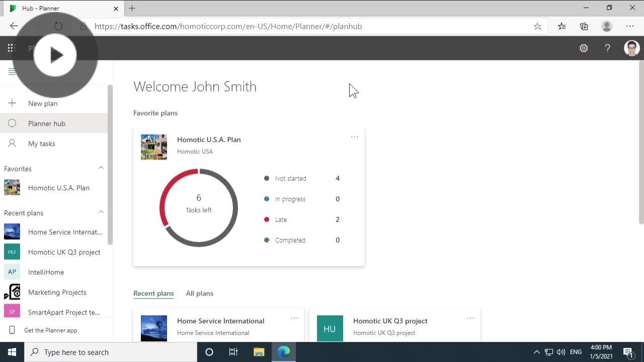Open a new browser tab

(132, 8)
